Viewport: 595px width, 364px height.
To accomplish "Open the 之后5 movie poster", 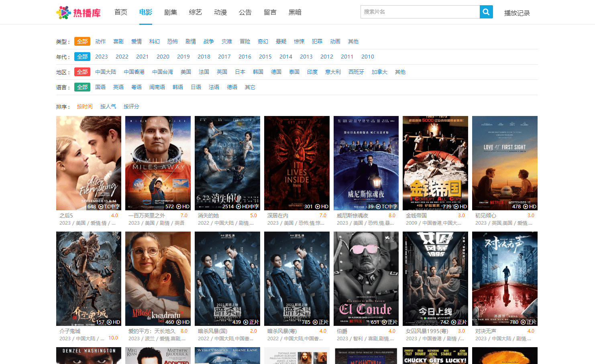I will (x=89, y=163).
